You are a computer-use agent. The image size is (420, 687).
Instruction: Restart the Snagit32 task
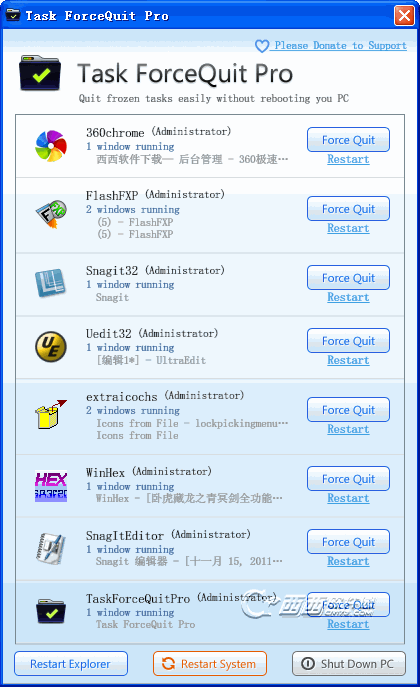[348, 297]
